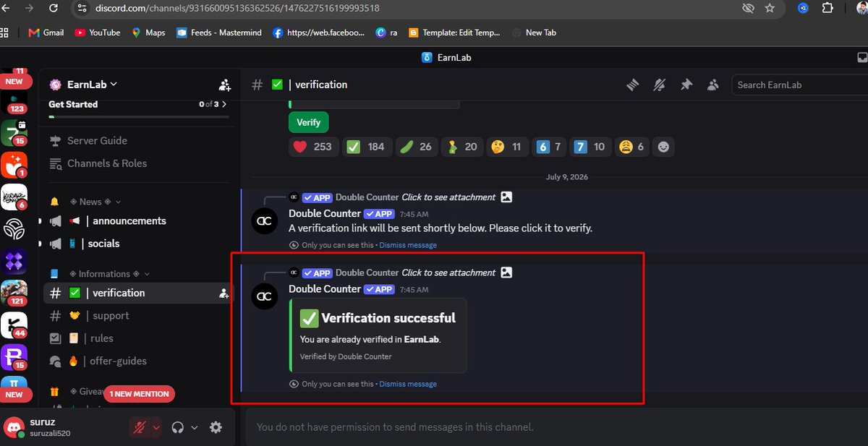Open the orange server with 1 badge
This screenshot has width=868, height=446.
(14, 164)
